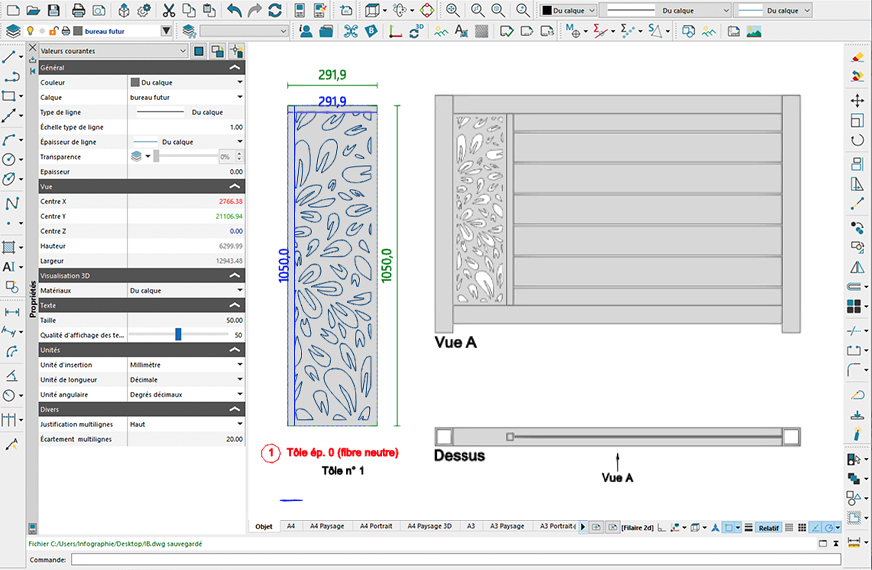
Task: Click the Transparence slider
Action: tap(186, 157)
